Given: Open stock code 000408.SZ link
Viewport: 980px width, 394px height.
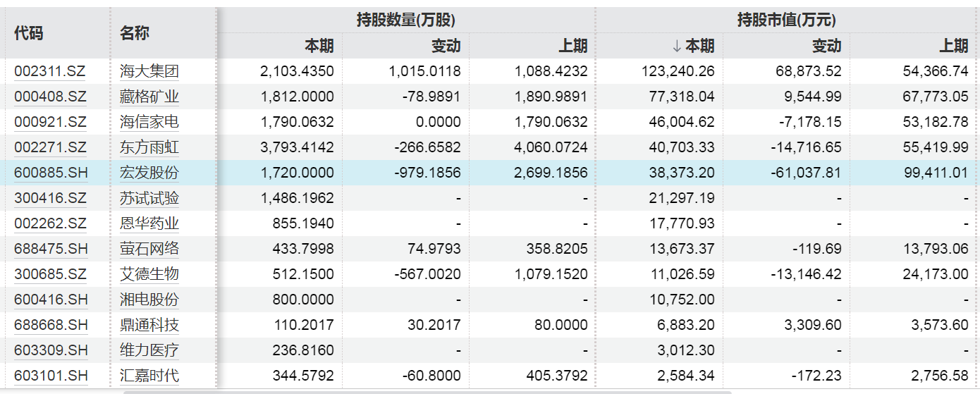Looking at the screenshot, I should [50, 97].
